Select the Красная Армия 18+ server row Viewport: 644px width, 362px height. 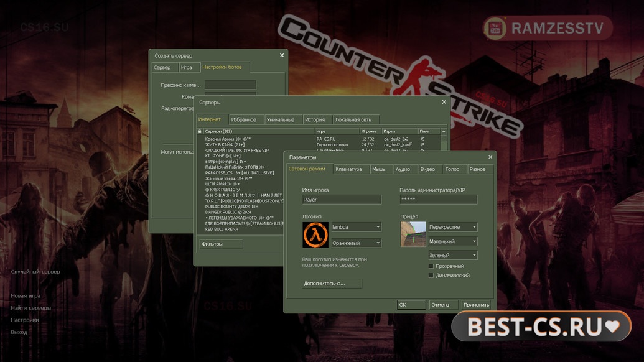point(320,139)
